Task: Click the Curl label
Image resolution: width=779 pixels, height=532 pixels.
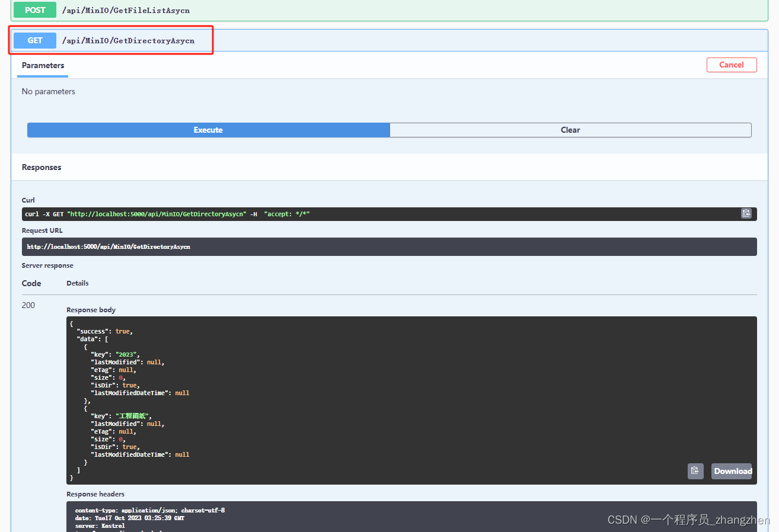Action: pyautogui.click(x=28, y=200)
